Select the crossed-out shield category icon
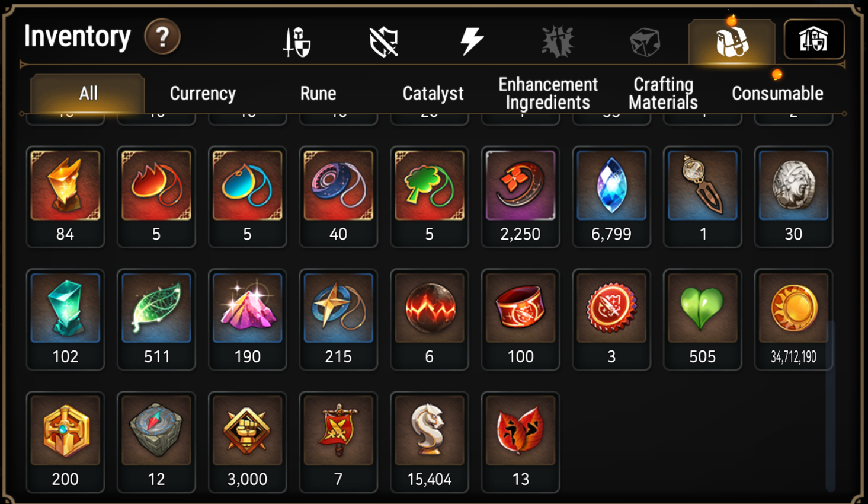This screenshot has height=504, width=868. pyautogui.click(x=383, y=42)
